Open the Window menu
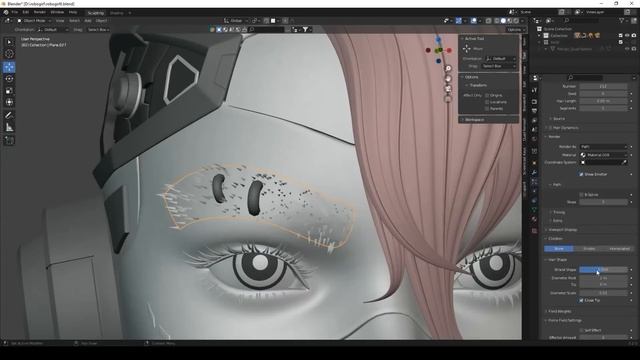The width and height of the screenshot is (640, 360). tap(57, 13)
